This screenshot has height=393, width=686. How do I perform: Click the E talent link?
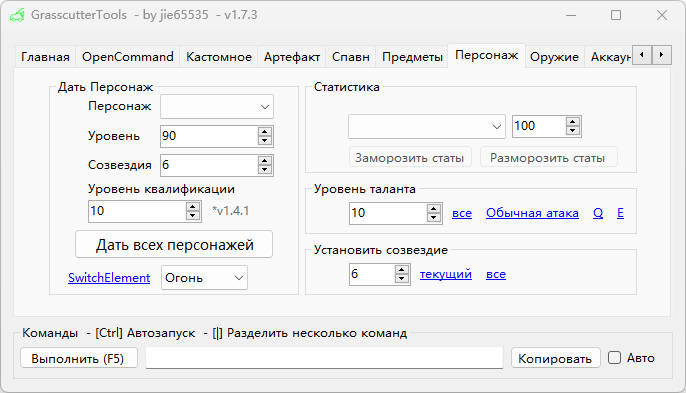[x=620, y=213]
